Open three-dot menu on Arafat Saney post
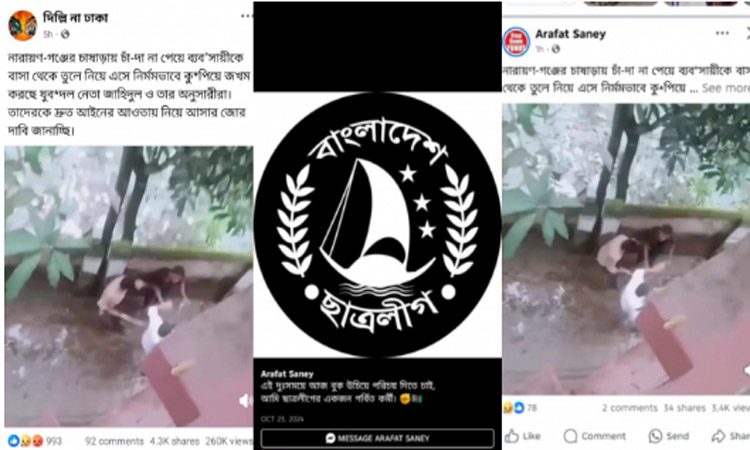Image resolution: width=750 pixels, height=450 pixels. coord(722,33)
